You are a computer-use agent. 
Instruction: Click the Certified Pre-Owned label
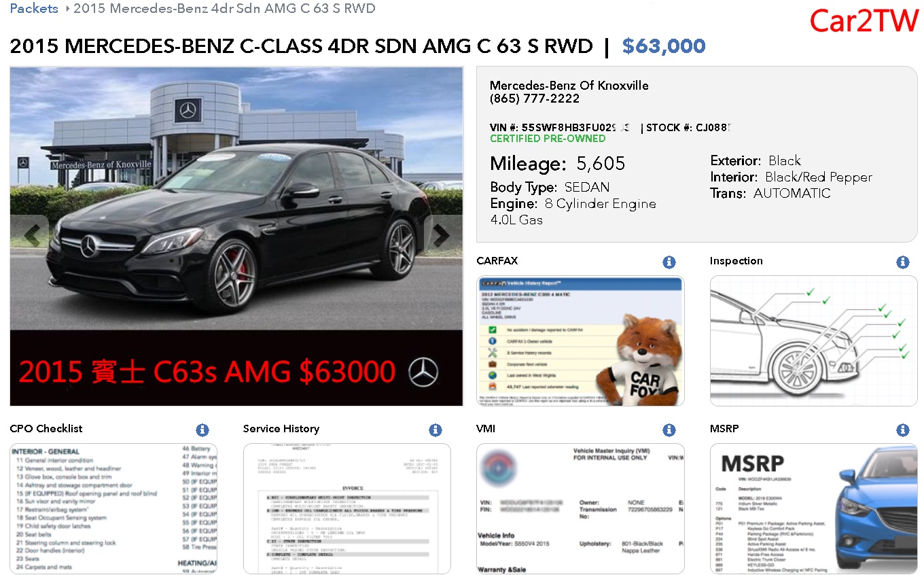tap(548, 139)
